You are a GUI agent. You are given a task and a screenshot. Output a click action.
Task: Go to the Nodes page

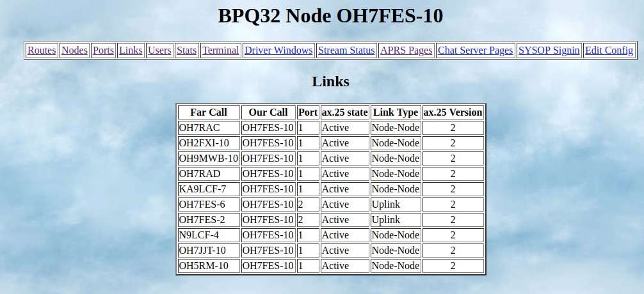coord(74,50)
